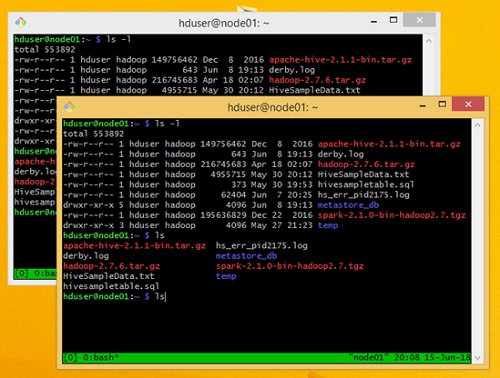
Task: Minimize the front hduser@node01 terminal window
Action: tap(423, 106)
